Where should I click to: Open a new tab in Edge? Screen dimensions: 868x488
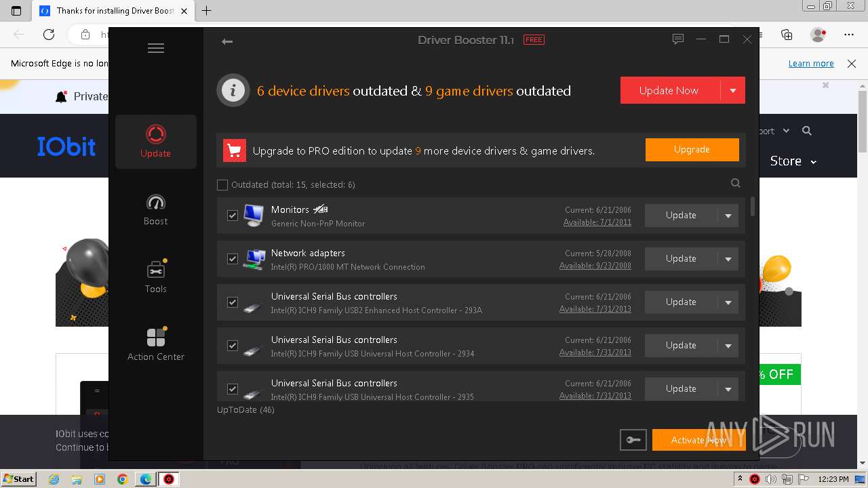coord(207,10)
